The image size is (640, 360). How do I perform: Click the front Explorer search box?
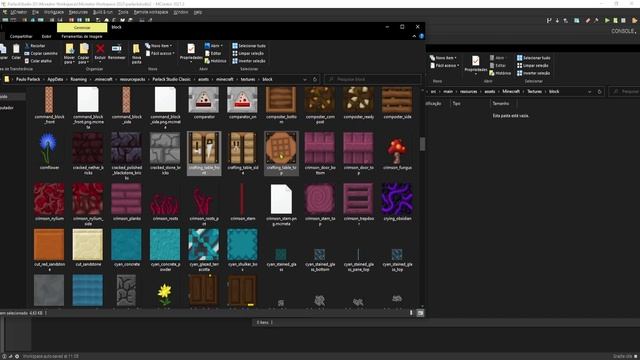click(x=373, y=79)
